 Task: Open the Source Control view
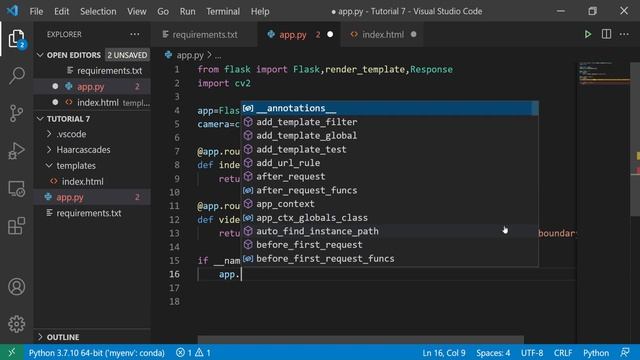[x=16, y=113]
